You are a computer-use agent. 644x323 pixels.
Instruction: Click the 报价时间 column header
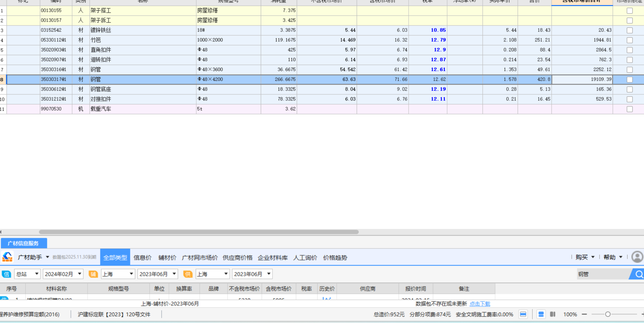click(416, 289)
